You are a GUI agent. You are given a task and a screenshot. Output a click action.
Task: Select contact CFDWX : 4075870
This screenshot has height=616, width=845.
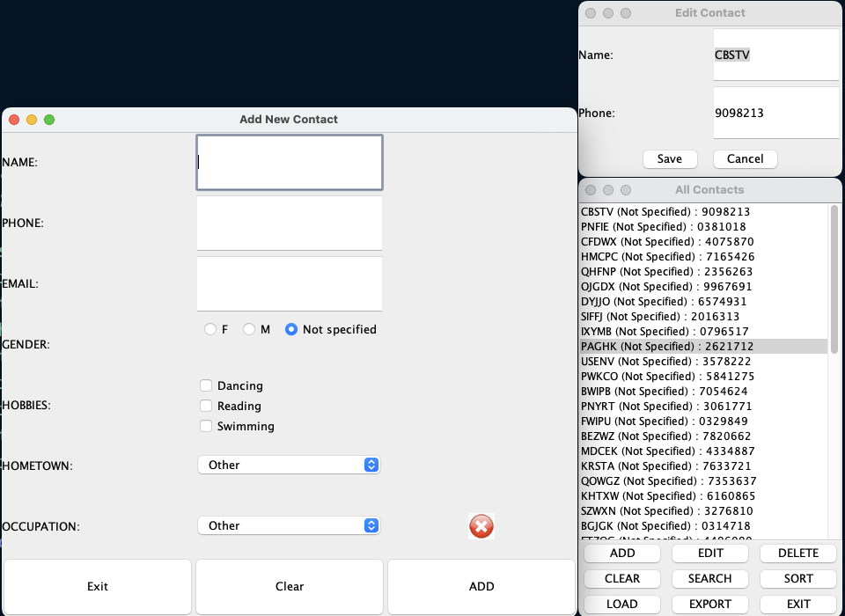point(704,242)
